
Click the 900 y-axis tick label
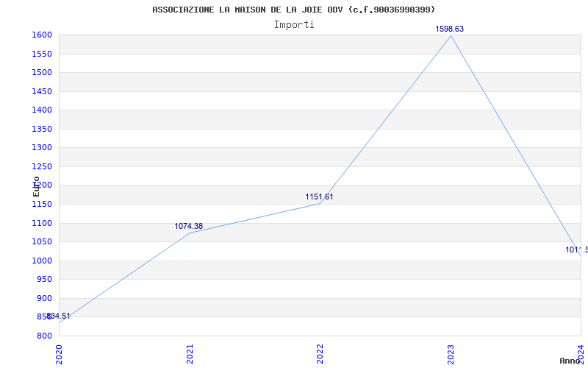click(x=44, y=298)
